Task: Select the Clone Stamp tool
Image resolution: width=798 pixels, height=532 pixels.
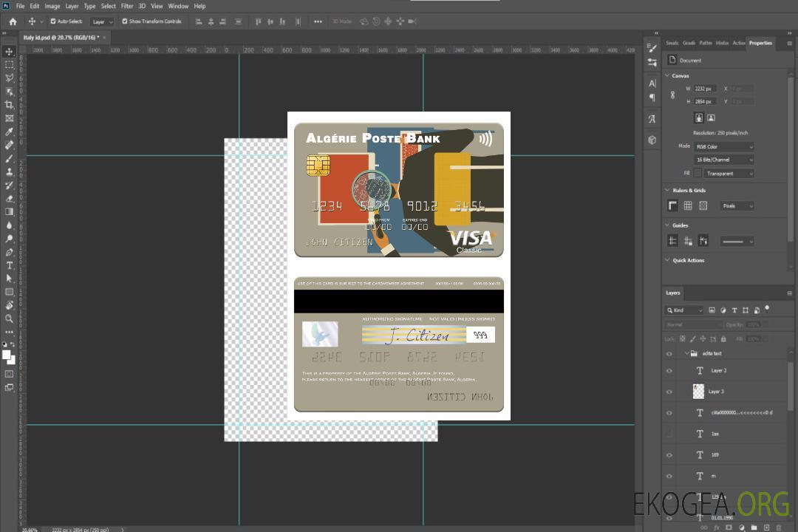Action: coord(9,172)
